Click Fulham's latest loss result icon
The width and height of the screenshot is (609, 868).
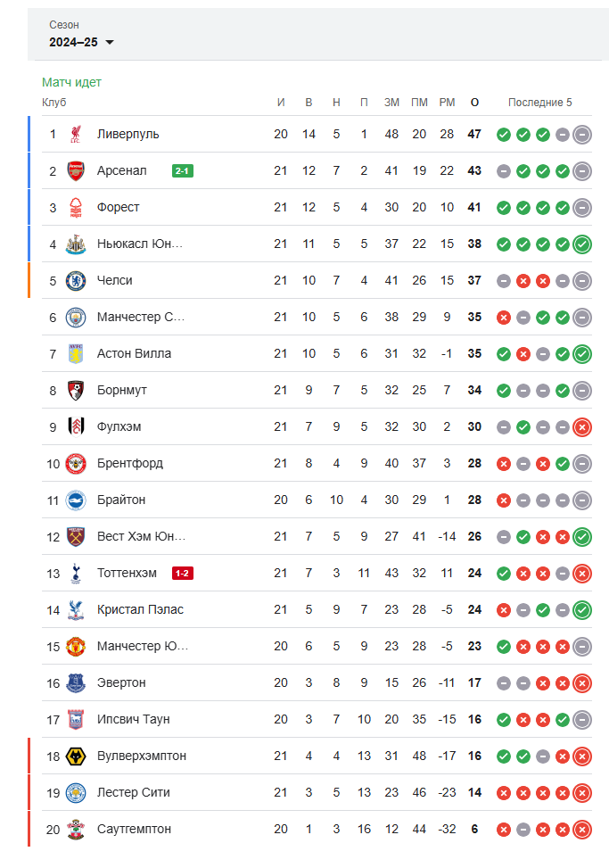pos(582,426)
